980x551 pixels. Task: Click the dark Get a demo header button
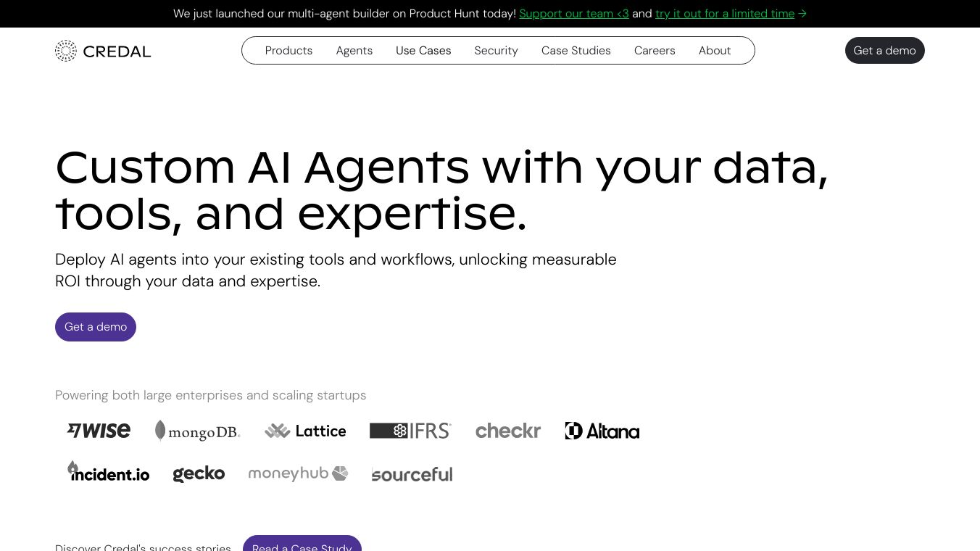[885, 51]
